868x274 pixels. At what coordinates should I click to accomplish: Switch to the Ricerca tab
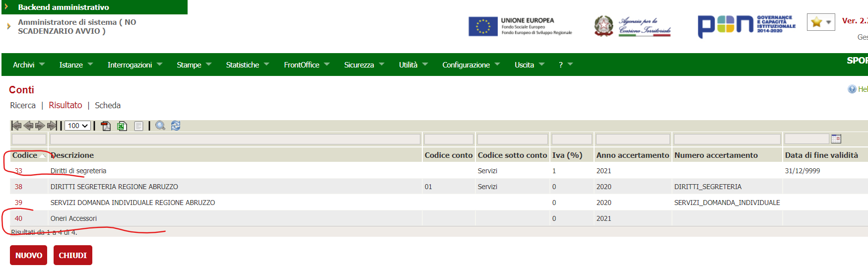click(x=23, y=105)
